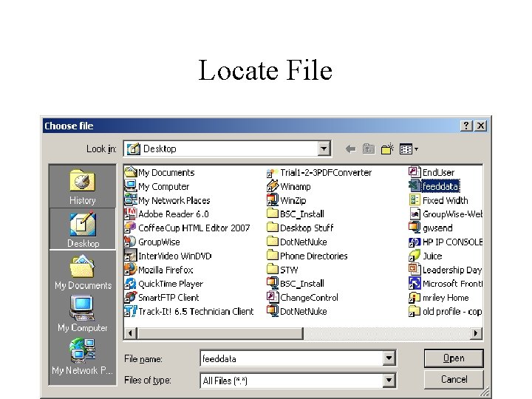Click the Back arrow toolbar icon

[350, 149]
